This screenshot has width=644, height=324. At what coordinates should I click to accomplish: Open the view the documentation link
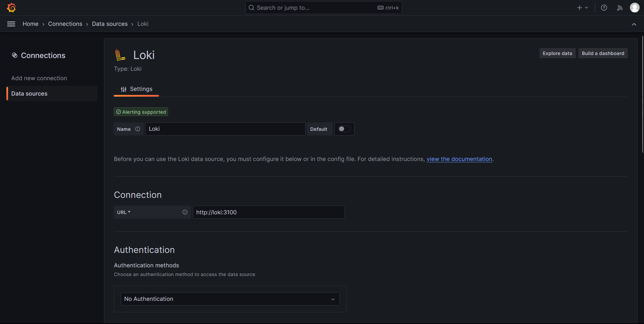459,159
